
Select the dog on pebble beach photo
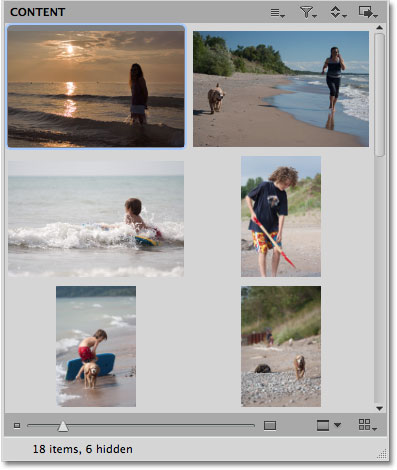pyautogui.click(x=281, y=346)
